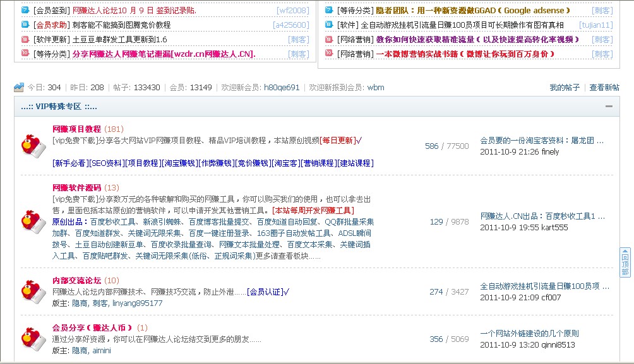The width and height of the screenshot is (634, 364).
Task: Click the forum icon beside 内部交流论坛
Action: coord(33,291)
